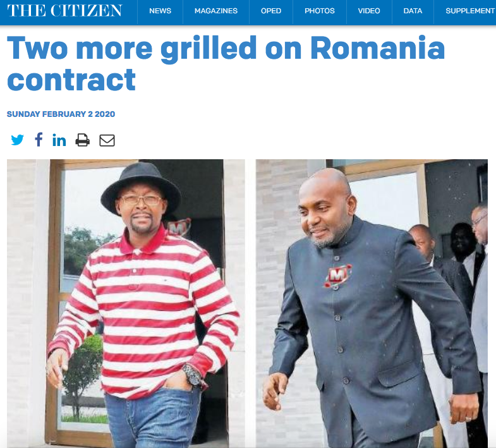Open photo of man in dark suit

coord(372,303)
